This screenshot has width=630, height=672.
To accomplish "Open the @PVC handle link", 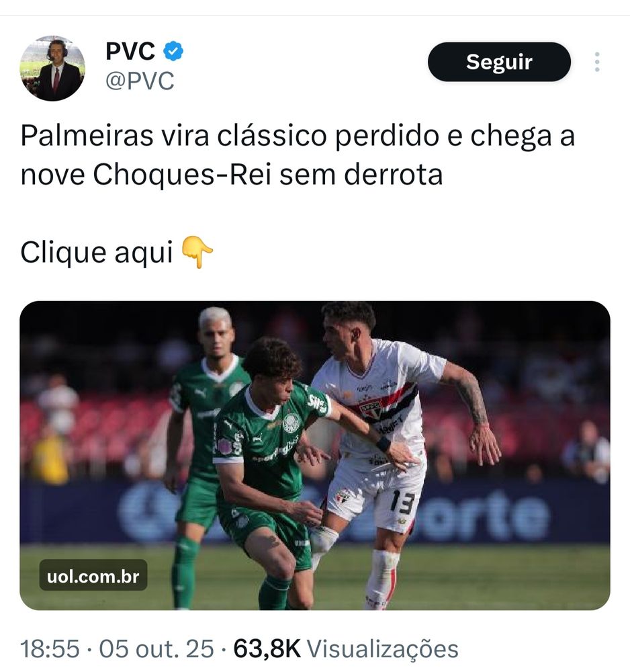I will click(x=140, y=81).
